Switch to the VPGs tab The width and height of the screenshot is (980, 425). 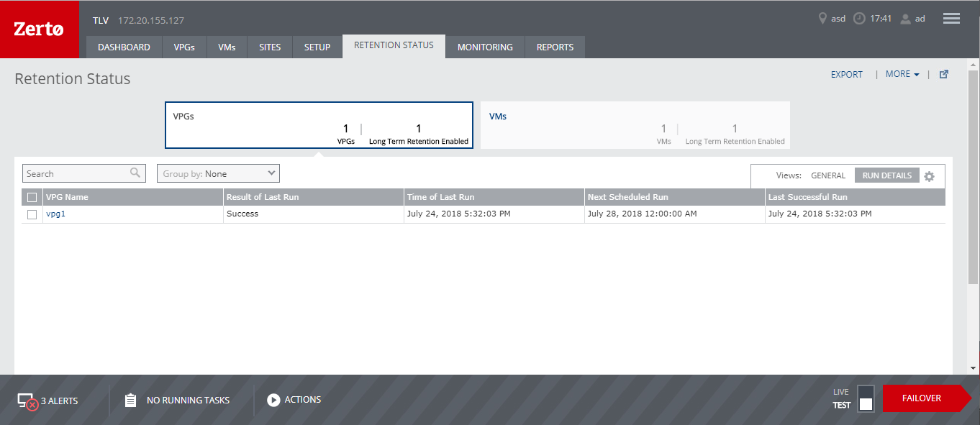click(184, 47)
